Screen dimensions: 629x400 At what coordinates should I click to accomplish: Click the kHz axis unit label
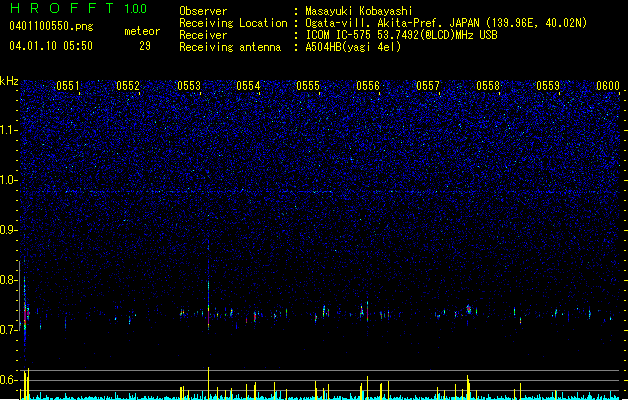tap(9, 81)
